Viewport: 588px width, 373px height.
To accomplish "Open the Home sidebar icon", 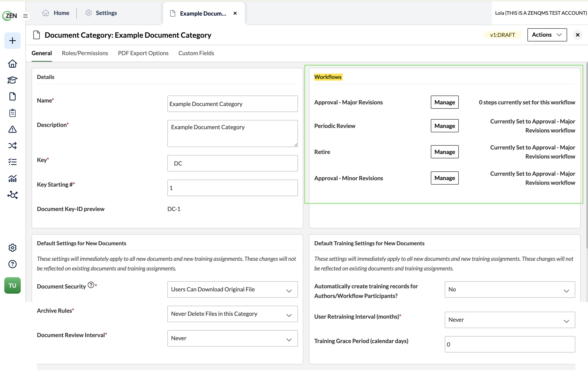I will coord(13,64).
